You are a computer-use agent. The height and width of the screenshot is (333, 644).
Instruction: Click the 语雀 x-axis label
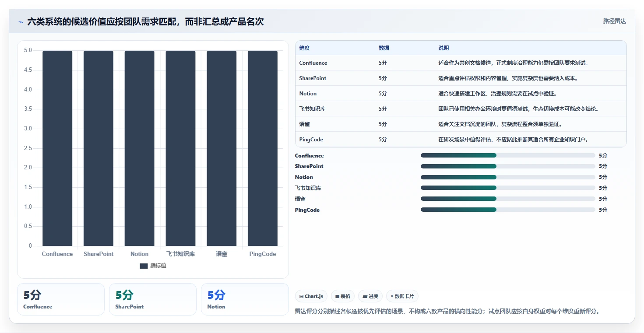(x=222, y=254)
